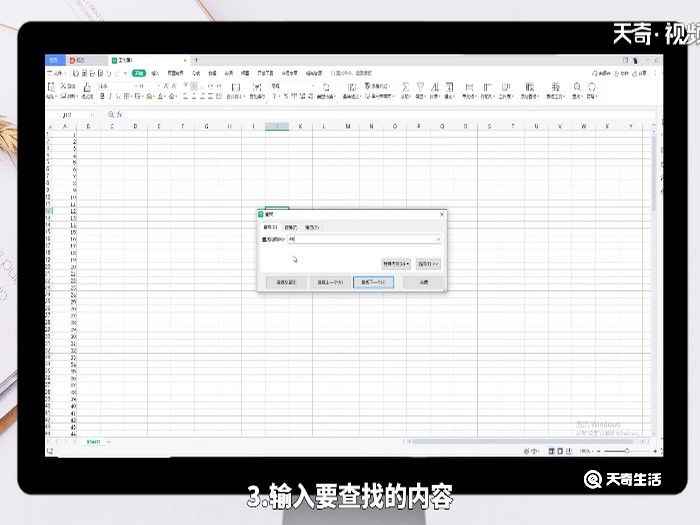The width and height of the screenshot is (700, 525).
Task: Click the Options button in Find dialog
Action: pyautogui.click(x=428, y=264)
